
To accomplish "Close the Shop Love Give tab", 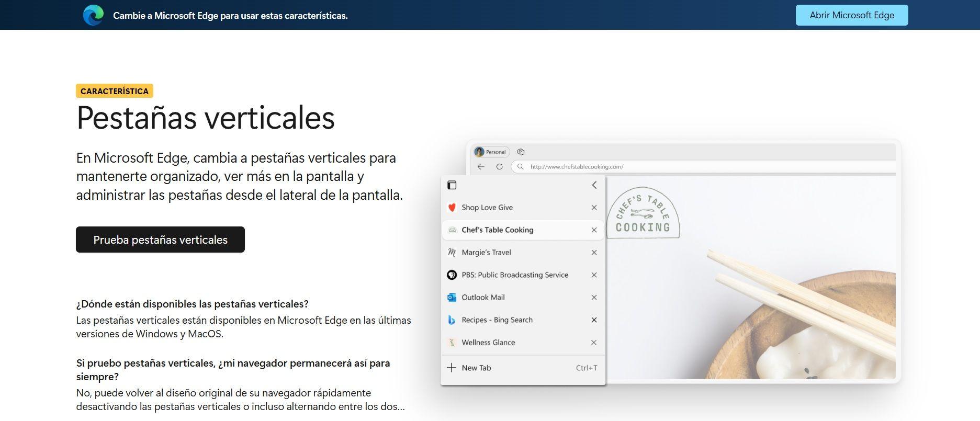I will tap(594, 208).
